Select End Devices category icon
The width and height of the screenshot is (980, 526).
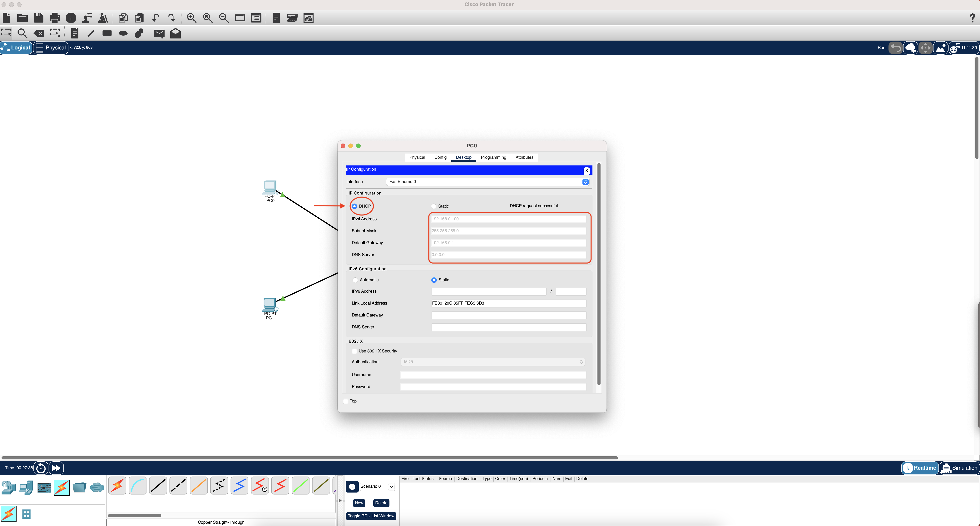click(26, 487)
